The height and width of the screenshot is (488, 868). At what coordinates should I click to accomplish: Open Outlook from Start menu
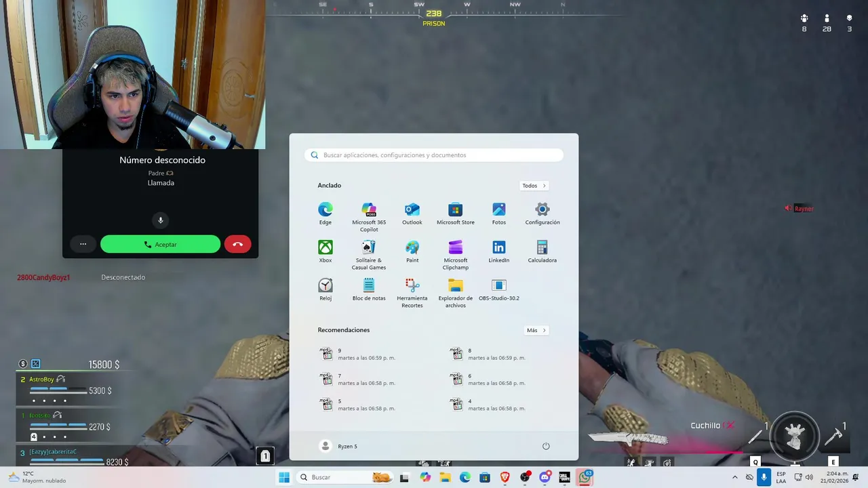[412, 213]
